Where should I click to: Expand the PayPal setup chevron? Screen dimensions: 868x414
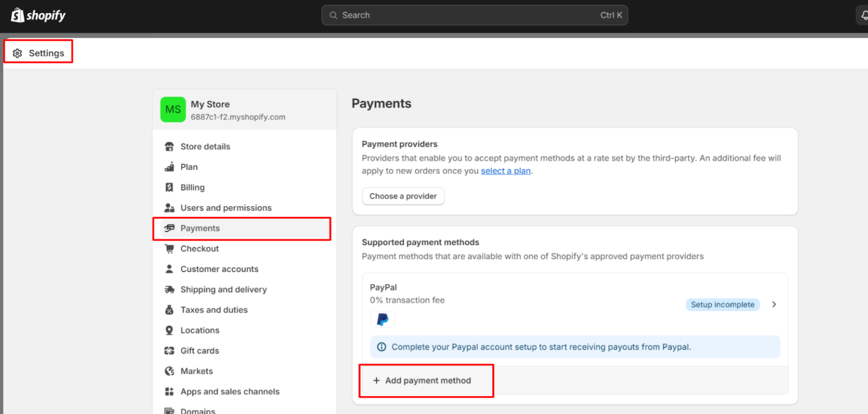tap(774, 304)
